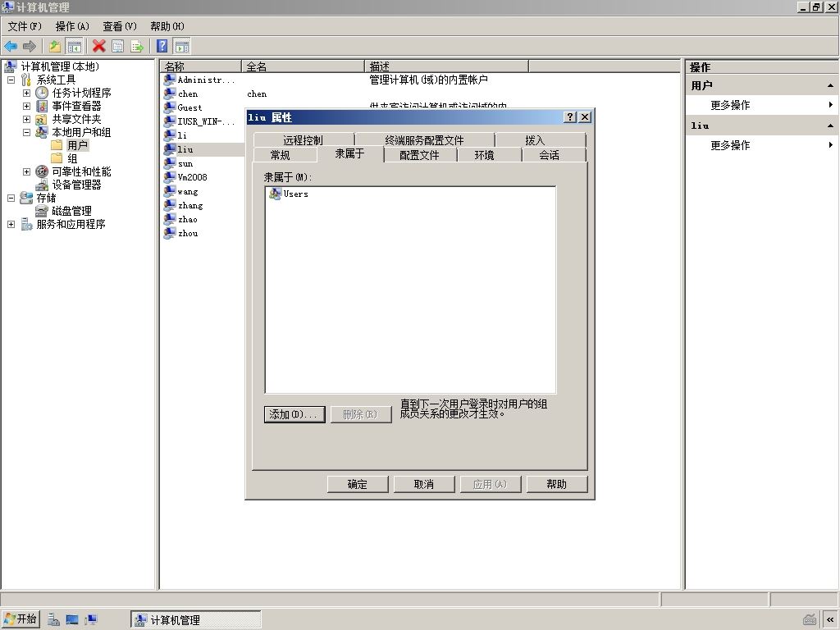The image size is (840, 630).
Task: Click the context help question mark button
Action: click(570, 116)
